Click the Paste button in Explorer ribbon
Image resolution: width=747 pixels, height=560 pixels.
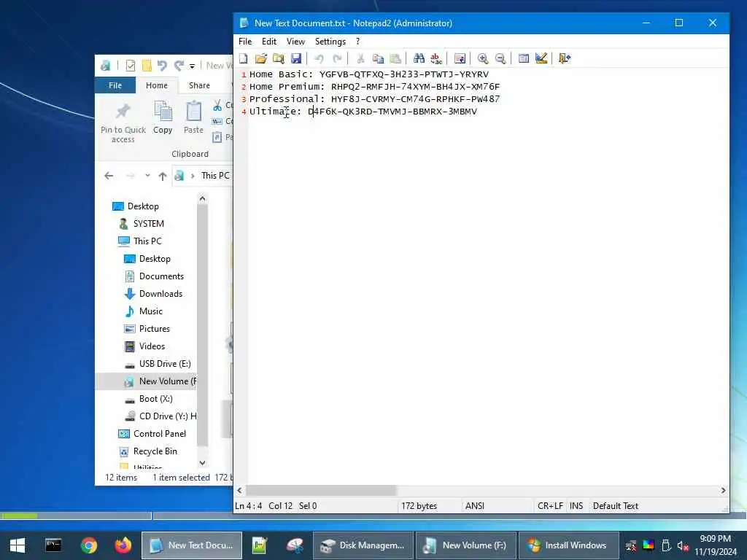click(193, 117)
